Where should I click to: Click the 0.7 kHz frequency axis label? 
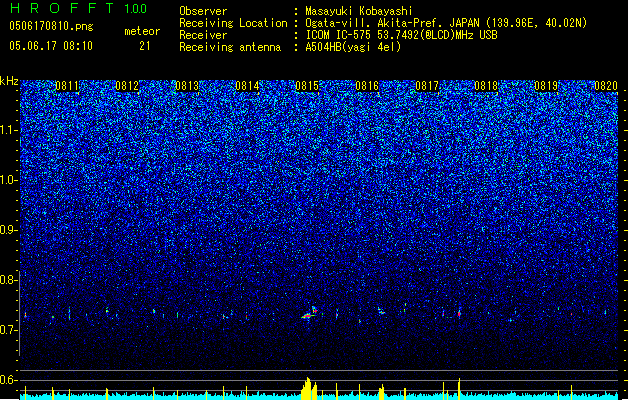(8, 330)
